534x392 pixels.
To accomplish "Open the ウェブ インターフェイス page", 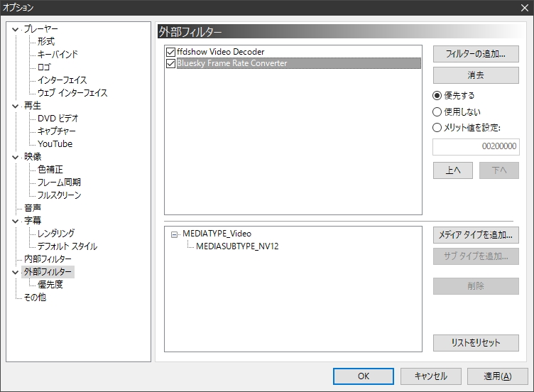I will tap(72, 93).
